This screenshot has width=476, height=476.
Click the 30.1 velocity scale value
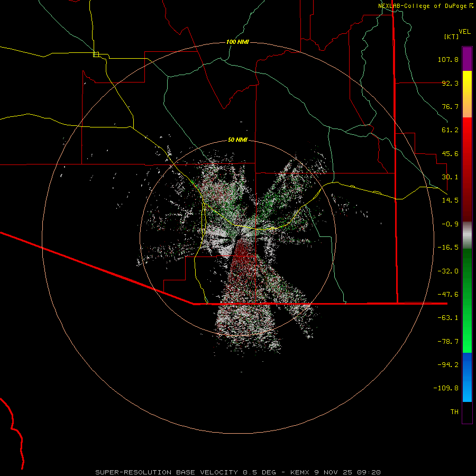tap(450, 177)
